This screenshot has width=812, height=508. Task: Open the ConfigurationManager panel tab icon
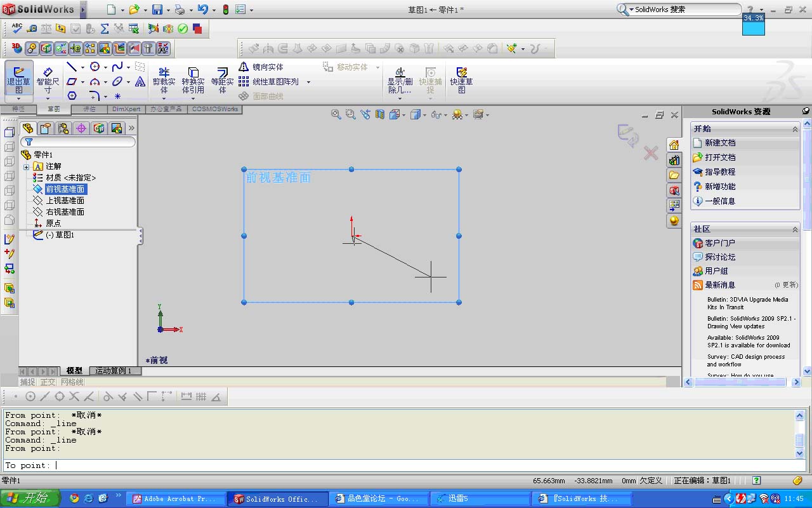pyautogui.click(x=63, y=128)
